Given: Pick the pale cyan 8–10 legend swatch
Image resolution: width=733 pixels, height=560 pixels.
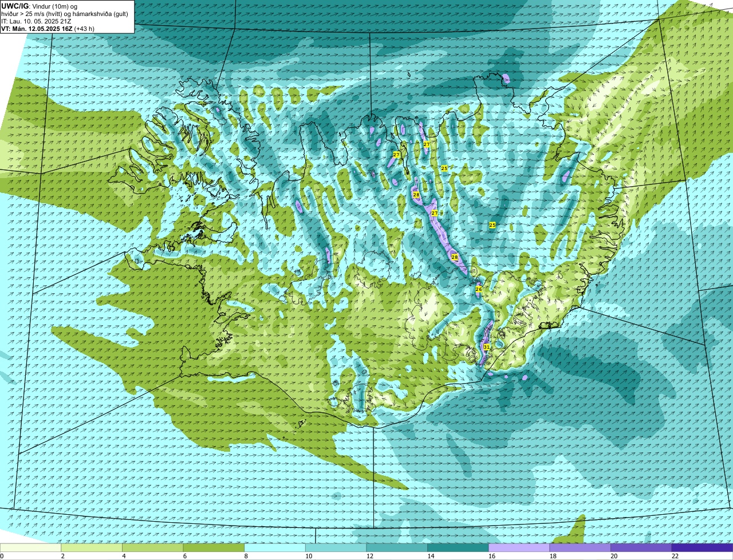Looking at the screenshot, I should (275, 547).
